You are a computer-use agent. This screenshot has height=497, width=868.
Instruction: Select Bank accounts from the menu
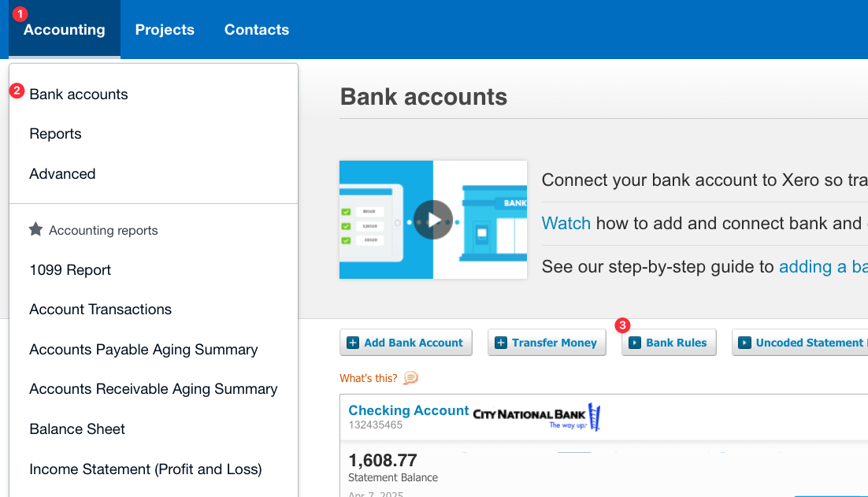click(78, 94)
